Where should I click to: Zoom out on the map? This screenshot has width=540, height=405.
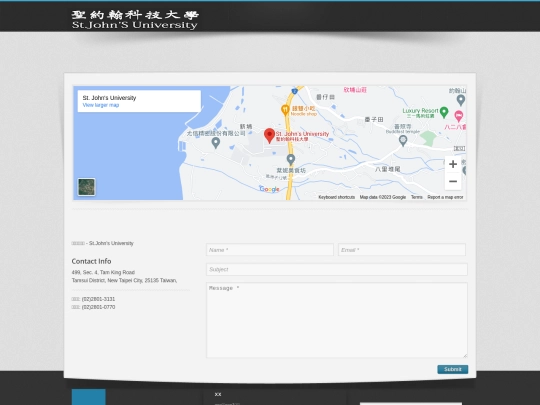click(453, 181)
